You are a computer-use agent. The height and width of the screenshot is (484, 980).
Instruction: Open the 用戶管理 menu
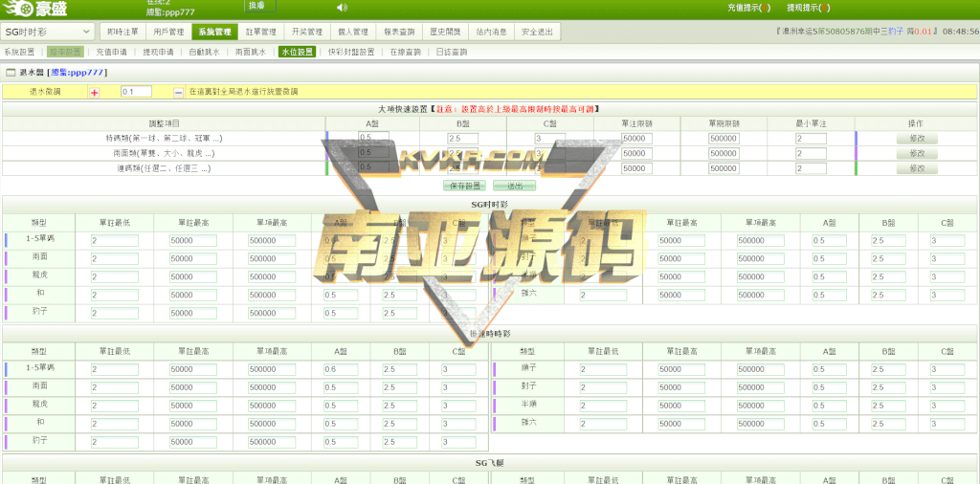point(168,32)
